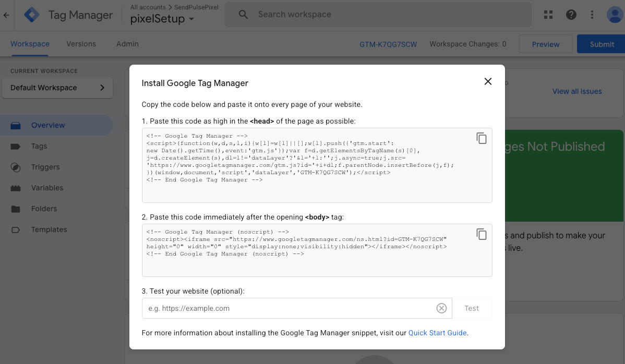Copy the body noscript code snippet
Image resolution: width=625 pixels, height=364 pixels.
482,234
